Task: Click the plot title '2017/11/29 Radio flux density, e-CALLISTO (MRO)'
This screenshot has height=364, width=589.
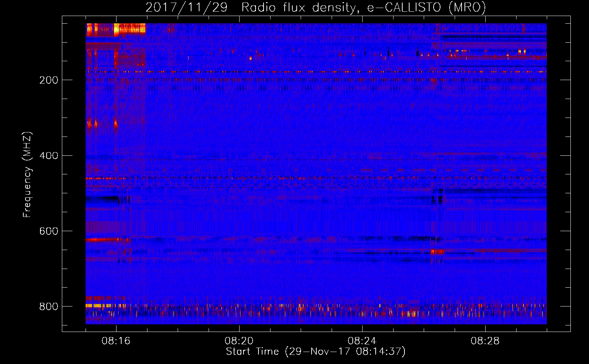Action: click(316, 7)
